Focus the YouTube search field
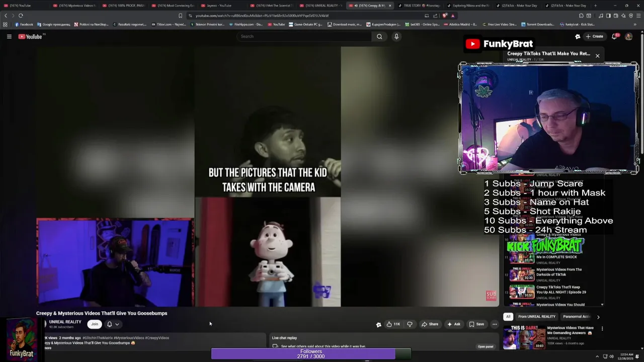 [x=304, y=36]
